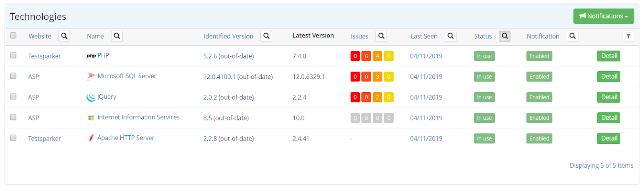Open the Apache HTTP Server name link
The image size is (644, 191).
tap(126, 138)
